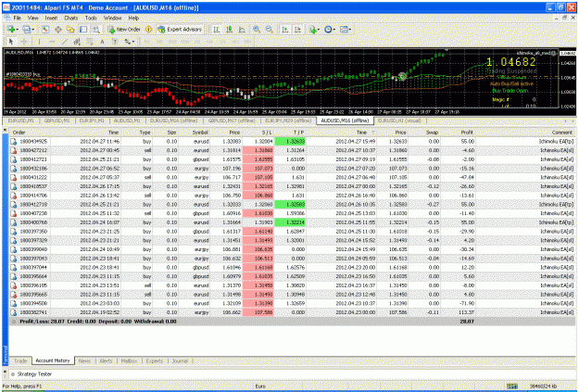Select the Trendline drawing tool
Screen dimensions: 579x392
pyautogui.click(x=65, y=42)
